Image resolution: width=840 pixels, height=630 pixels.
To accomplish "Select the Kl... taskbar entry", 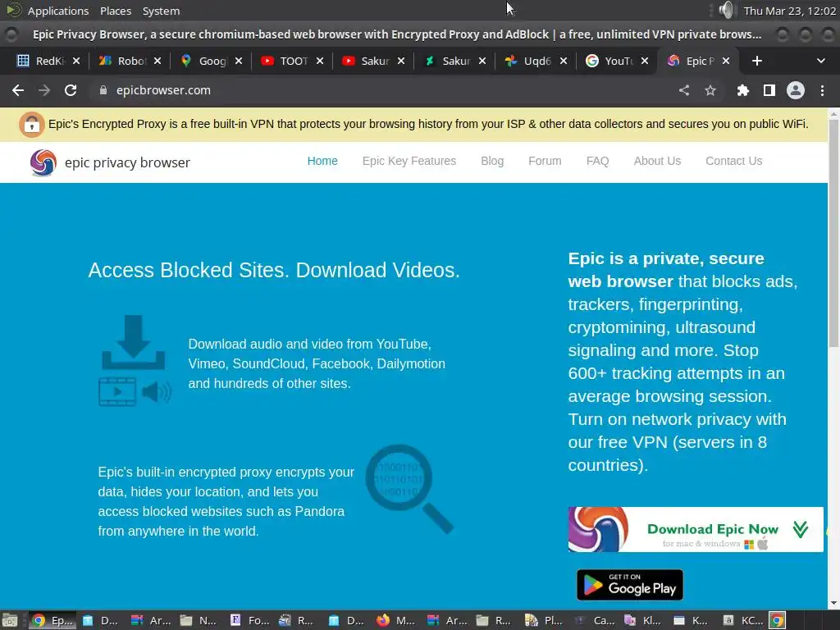I will [642, 620].
